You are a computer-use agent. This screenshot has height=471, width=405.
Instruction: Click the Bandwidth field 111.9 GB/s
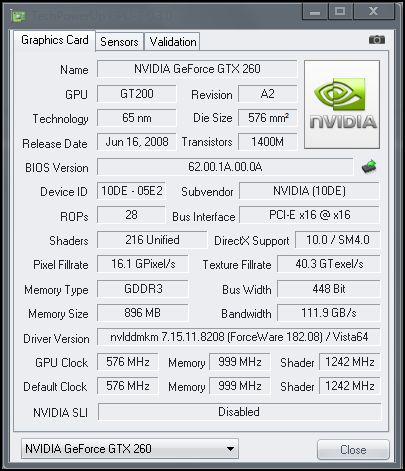coord(329,313)
